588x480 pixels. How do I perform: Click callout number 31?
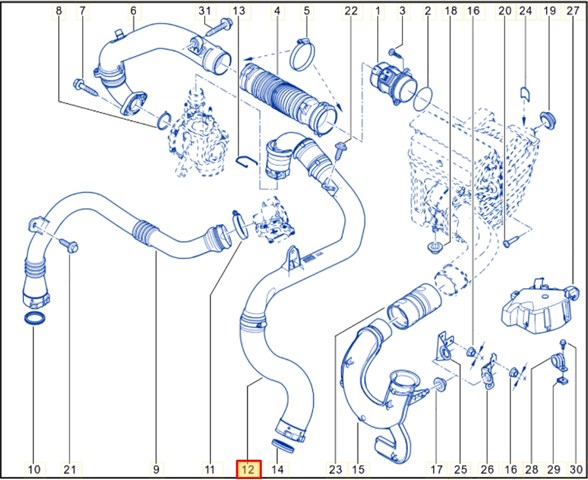coord(205,11)
